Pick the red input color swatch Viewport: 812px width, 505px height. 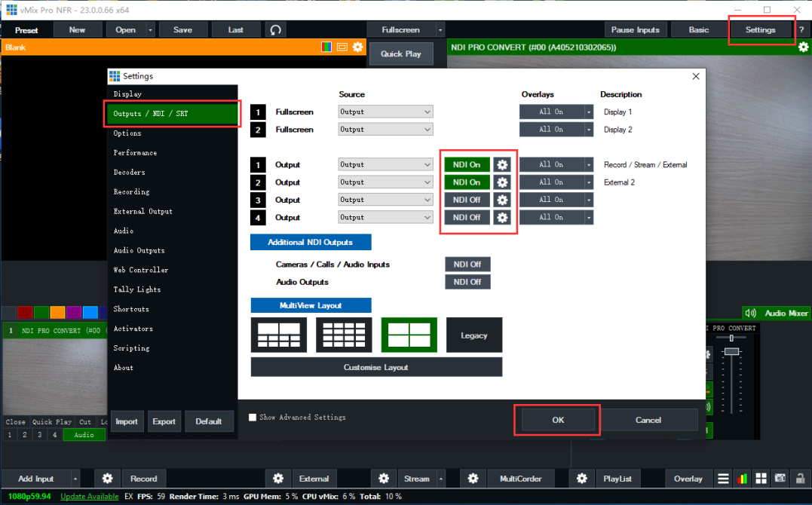pyautogui.click(x=25, y=312)
